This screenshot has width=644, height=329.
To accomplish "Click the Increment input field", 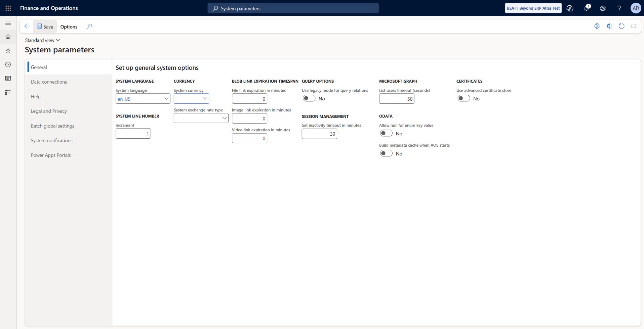I will 133,134.
